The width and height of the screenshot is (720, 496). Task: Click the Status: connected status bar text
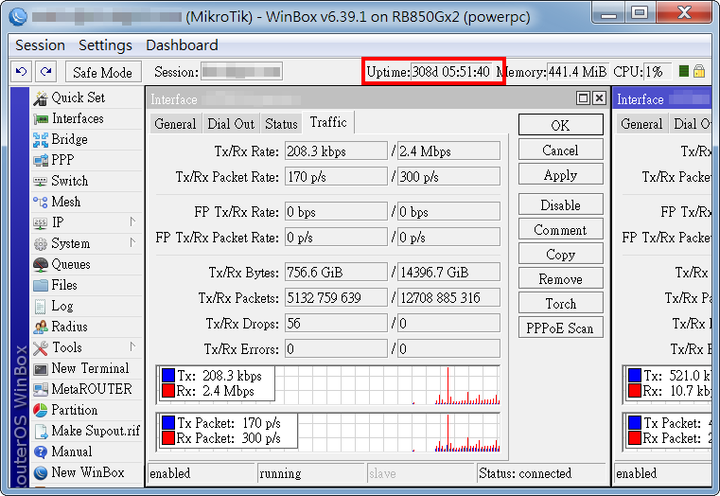pyautogui.click(x=525, y=473)
